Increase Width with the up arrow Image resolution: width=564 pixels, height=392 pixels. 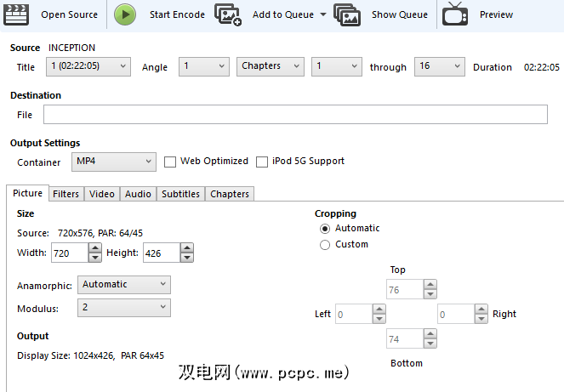point(94,248)
